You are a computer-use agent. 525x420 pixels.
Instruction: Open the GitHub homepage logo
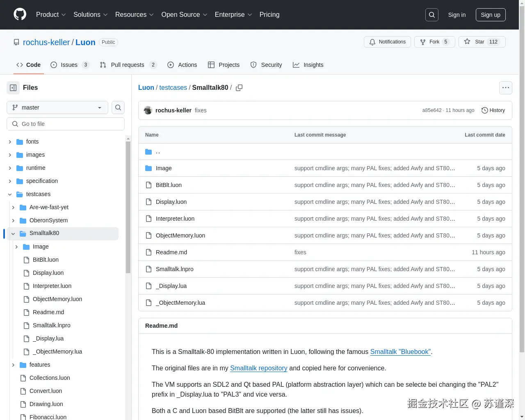point(20,14)
